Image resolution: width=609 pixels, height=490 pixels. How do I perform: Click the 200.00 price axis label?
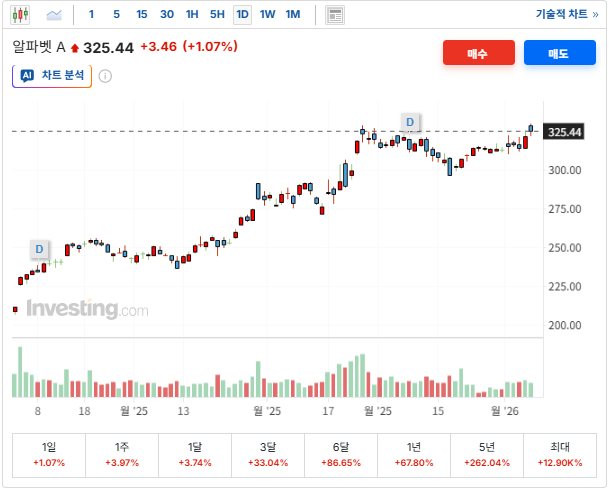(x=565, y=325)
